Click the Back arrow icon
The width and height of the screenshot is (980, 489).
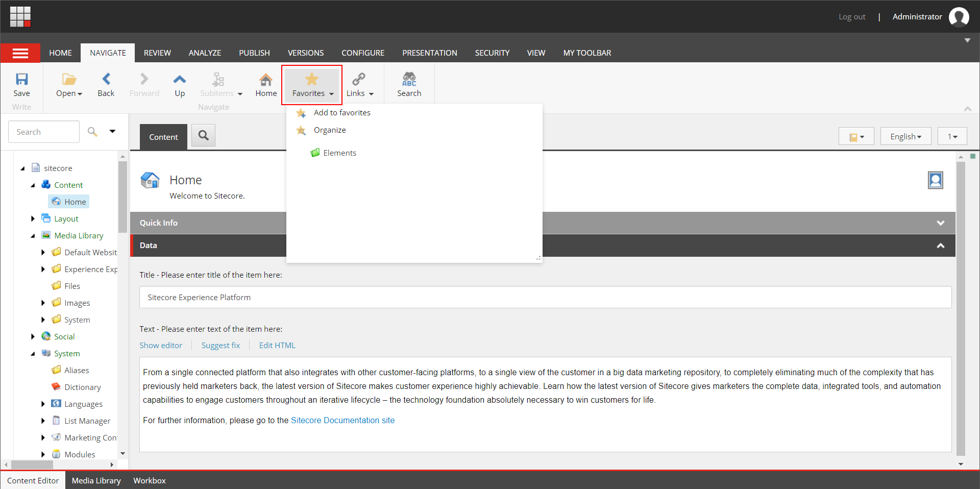pyautogui.click(x=106, y=79)
